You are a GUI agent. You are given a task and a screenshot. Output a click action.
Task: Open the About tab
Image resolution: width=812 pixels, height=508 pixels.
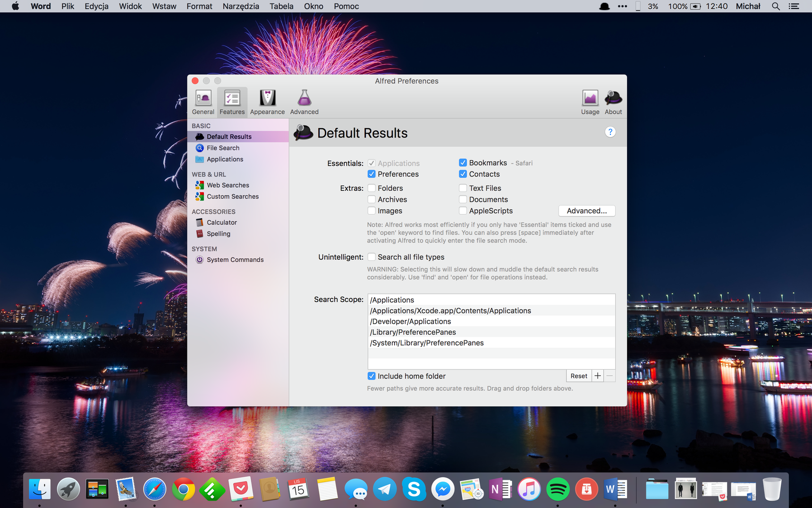[613, 102]
